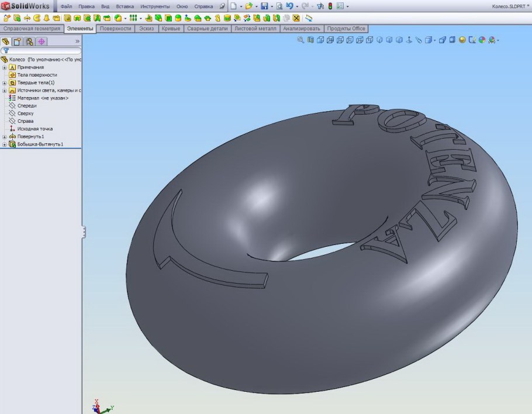Select the Спереди plane in tree
The width and height of the screenshot is (532, 414).
click(27, 106)
